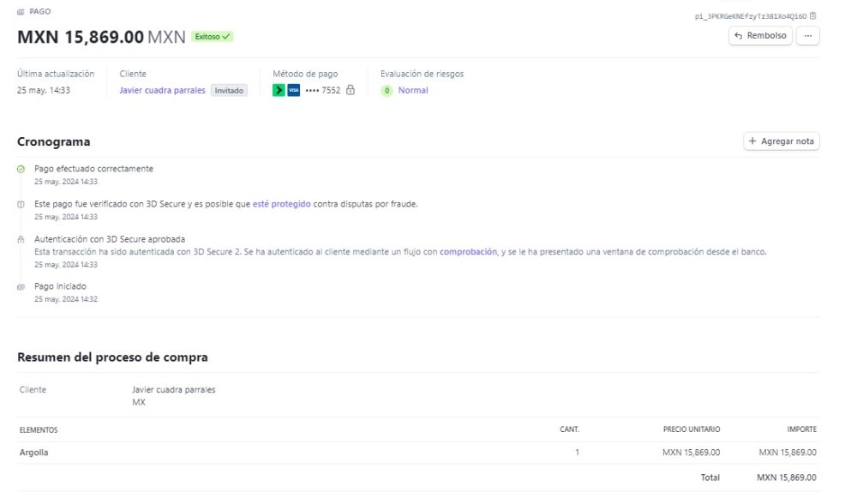Click the Visa card brand icon
The height and width of the screenshot is (504, 857).
[294, 90]
